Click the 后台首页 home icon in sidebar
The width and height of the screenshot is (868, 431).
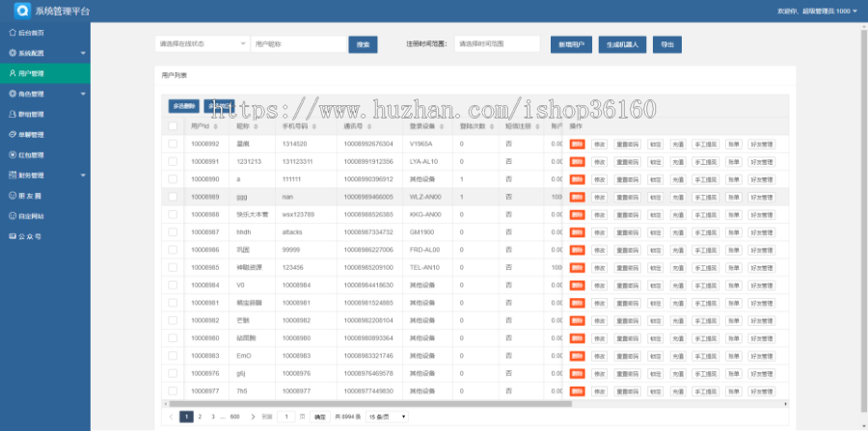pos(12,32)
